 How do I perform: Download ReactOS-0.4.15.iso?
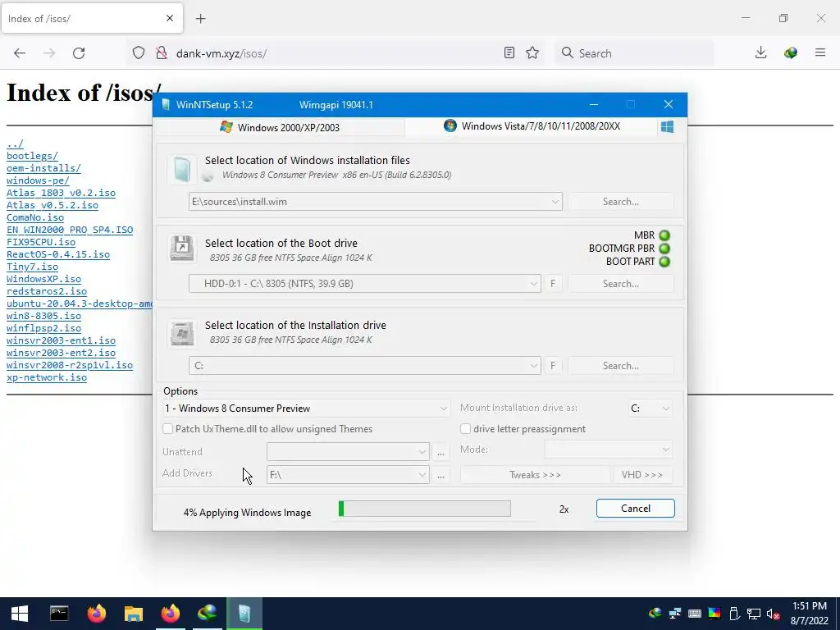tap(58, 254)
